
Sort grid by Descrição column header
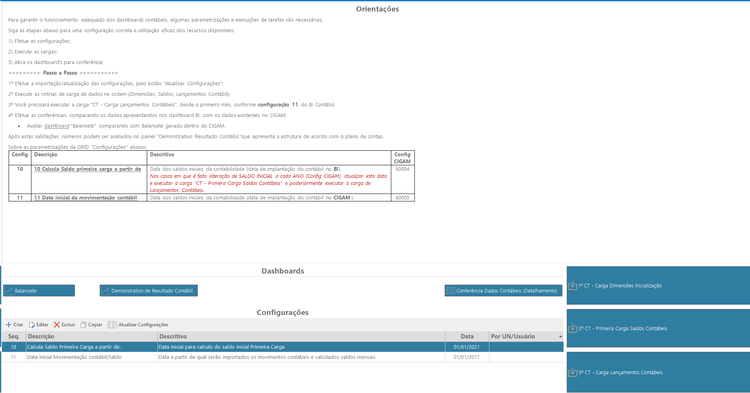coord(91,337)
